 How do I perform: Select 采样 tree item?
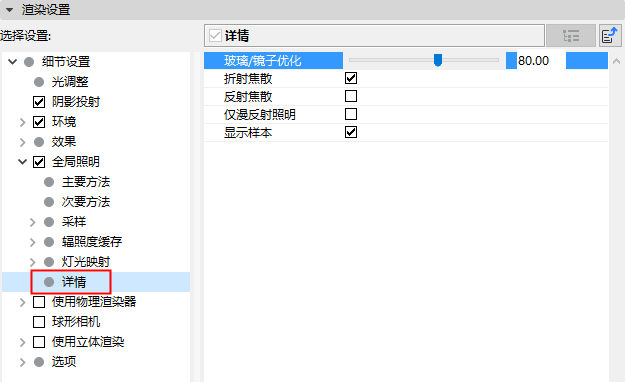[74, 222]
